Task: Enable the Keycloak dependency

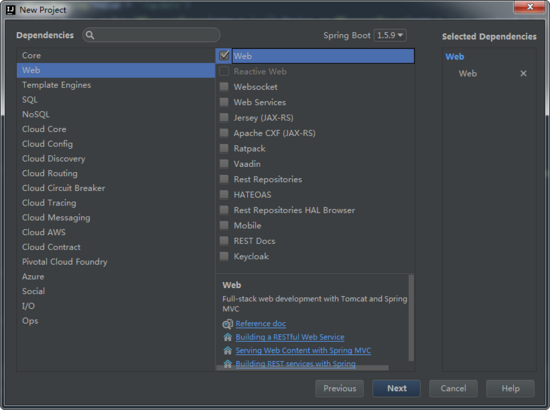Action: click(x=224, y=256)
